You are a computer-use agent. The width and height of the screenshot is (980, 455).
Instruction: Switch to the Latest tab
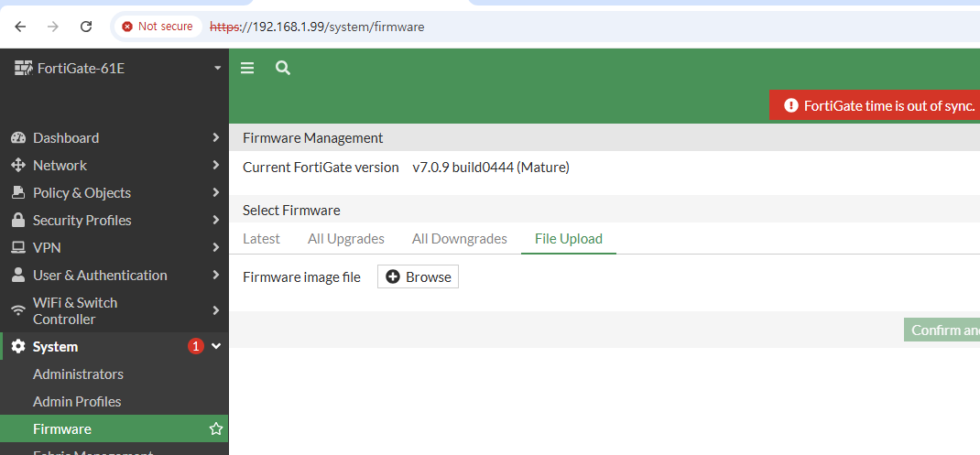[x=261, y=239]
